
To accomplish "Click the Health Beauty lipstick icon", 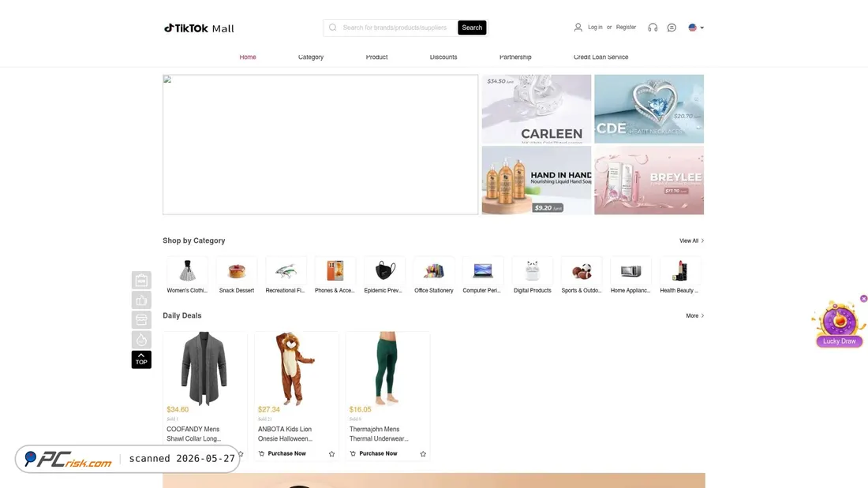I will click(679, 270).
